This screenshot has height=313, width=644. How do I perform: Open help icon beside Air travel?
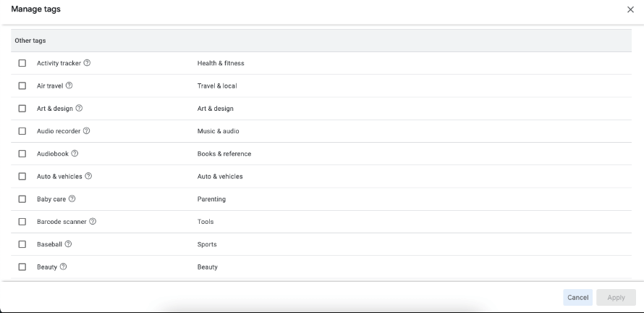pyautogui.click(x=69, y=85)
